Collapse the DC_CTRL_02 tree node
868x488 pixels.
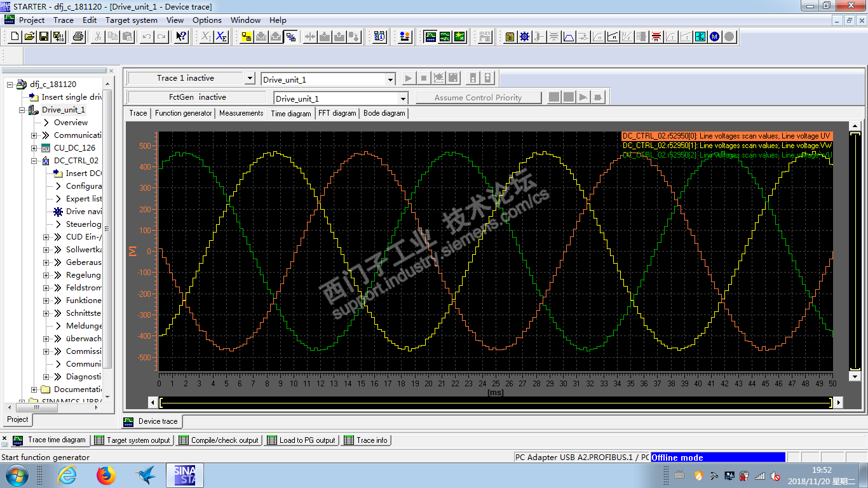click(x=34, y=161)
